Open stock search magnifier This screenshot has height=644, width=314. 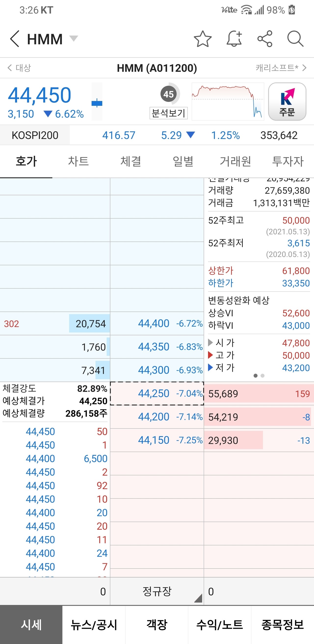[x=295, y=39]
